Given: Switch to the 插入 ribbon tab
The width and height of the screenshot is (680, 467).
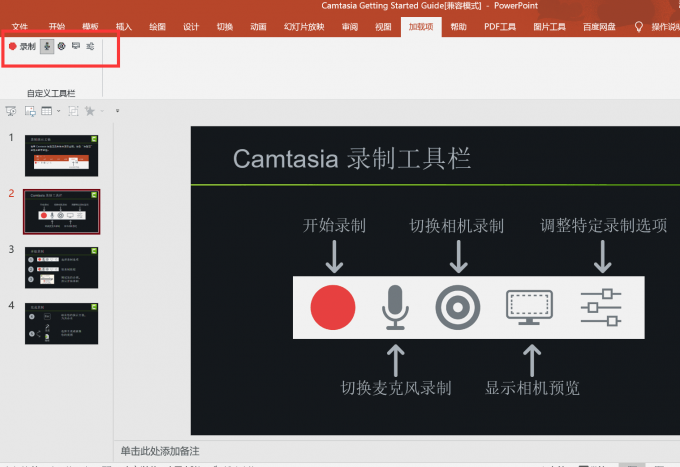Looking at the screenshot, I should pos(124,27).
